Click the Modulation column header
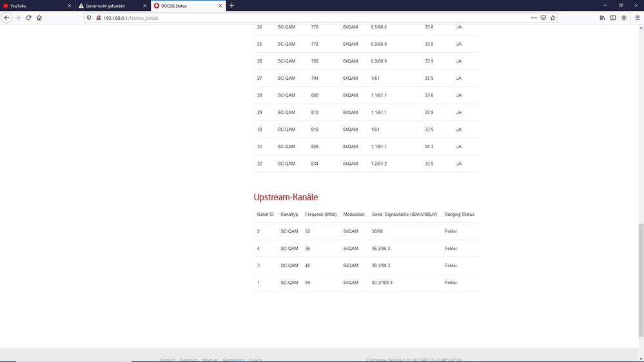 pyautogui.click(x=354, y=214)
